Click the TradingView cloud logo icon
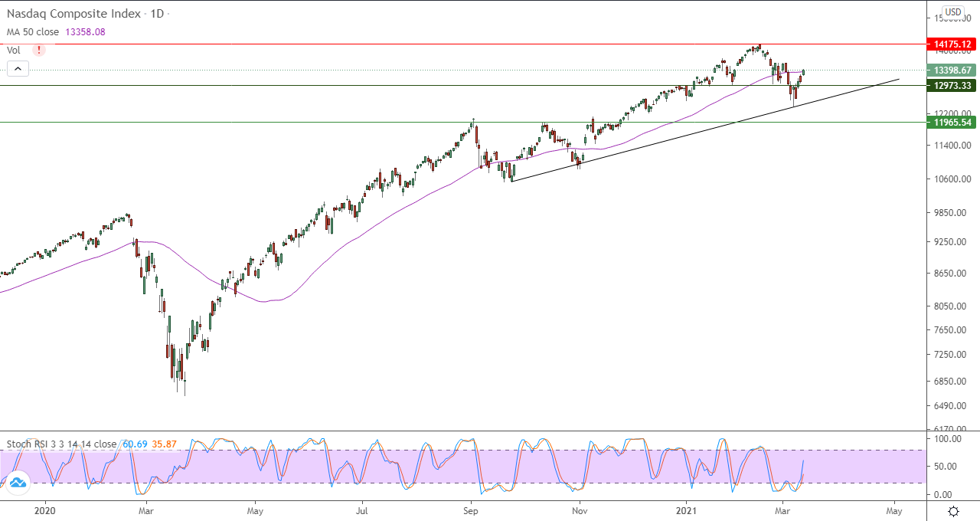The image size is (980, 521). [x=17, y=481]
